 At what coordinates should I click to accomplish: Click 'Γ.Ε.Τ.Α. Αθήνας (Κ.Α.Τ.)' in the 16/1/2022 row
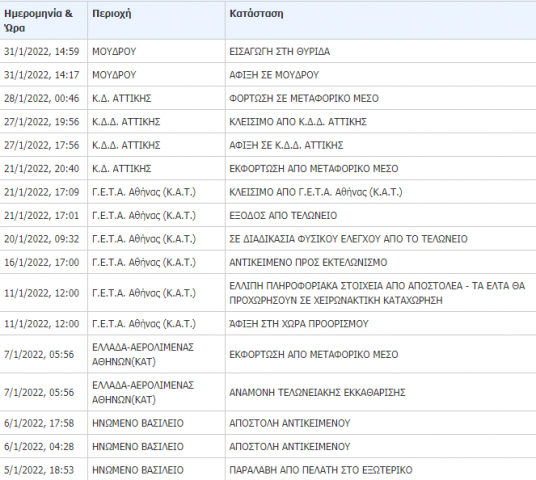[144, 262]
